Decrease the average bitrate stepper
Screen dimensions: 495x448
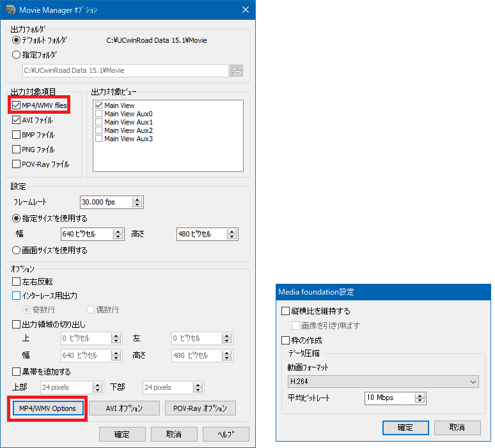(x=420, y=401)
